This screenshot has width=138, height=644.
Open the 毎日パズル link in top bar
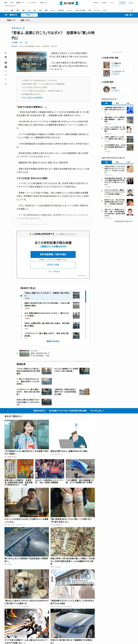click(x=43, y=3)
